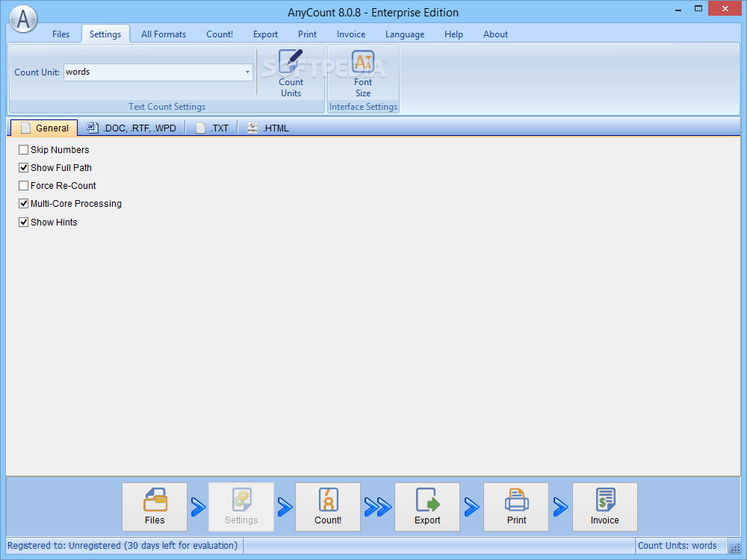Viewport: 747px width, 560px height.
Task: Open the Font Size ribbon tool
Action: point(362,73)
